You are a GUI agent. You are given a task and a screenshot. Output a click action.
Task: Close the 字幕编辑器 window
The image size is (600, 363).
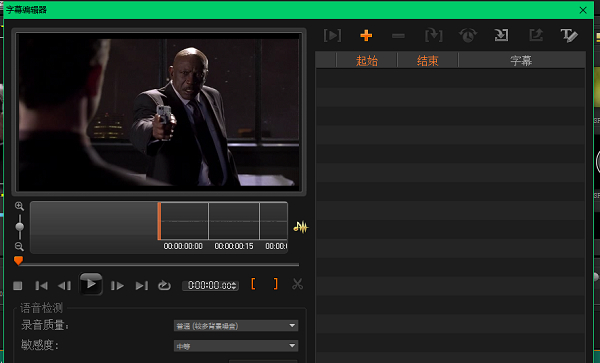(x=583, y=10)
